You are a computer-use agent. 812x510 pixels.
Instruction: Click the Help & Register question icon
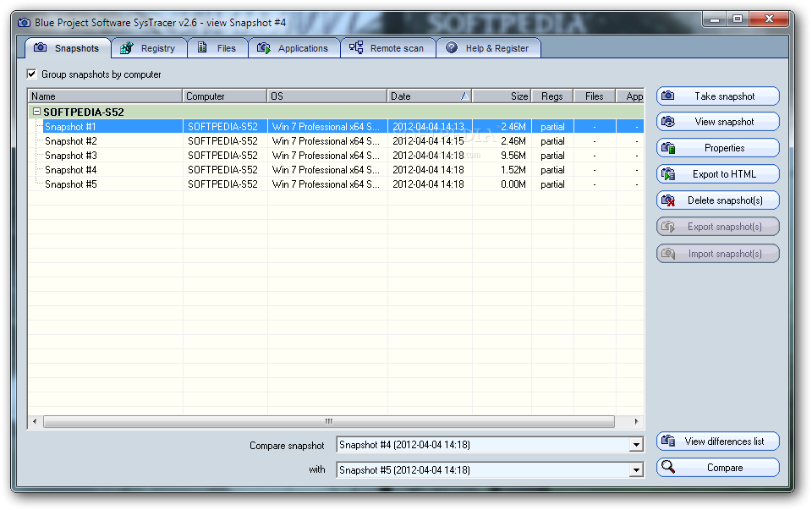pos(452,47)
